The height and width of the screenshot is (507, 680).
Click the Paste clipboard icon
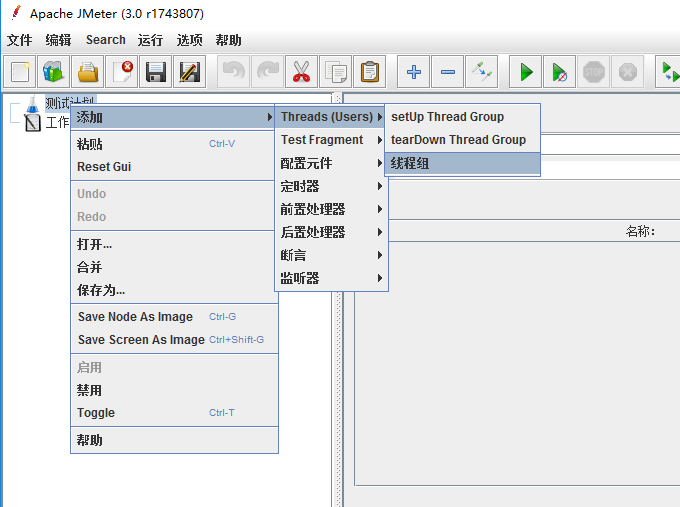click(369, 72)
